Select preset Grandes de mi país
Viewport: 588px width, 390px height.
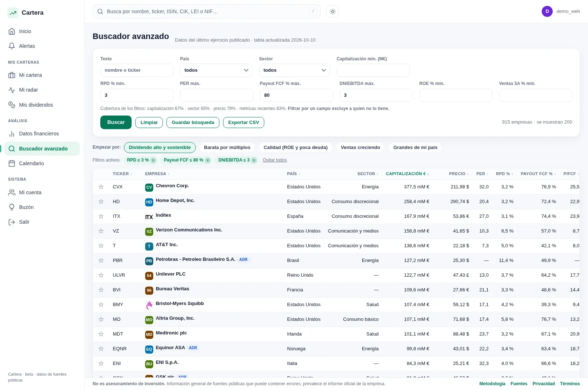(415, 148)
